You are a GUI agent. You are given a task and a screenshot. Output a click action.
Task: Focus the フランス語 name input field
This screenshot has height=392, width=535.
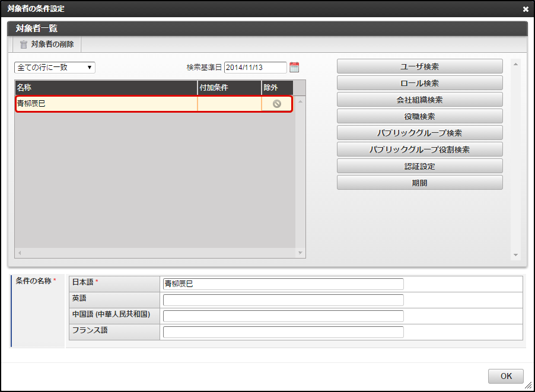point(283,332)
